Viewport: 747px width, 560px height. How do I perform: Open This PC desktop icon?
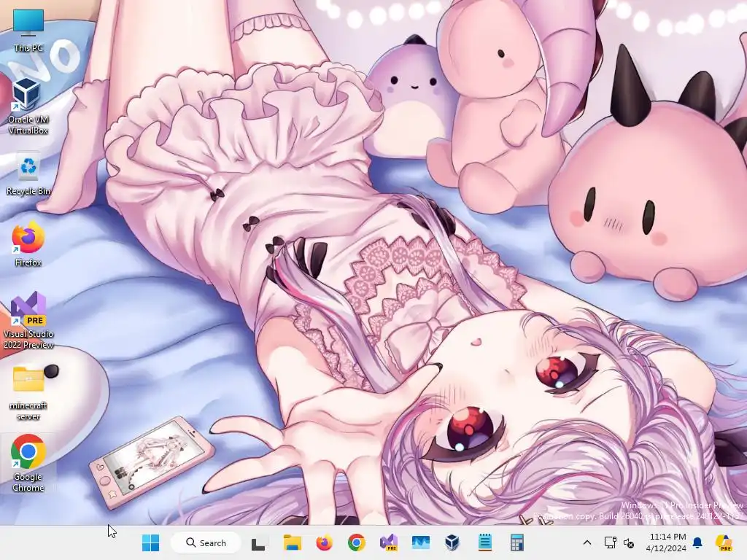tap(28, 31)
